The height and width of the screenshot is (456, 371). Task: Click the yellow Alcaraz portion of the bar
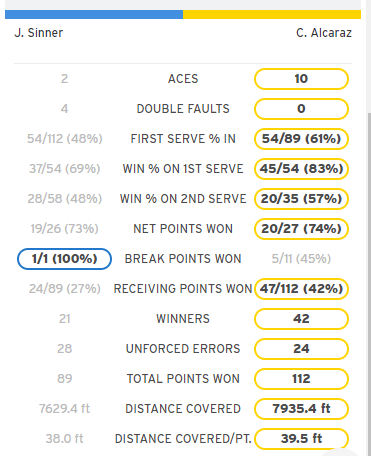click(272, 14)
